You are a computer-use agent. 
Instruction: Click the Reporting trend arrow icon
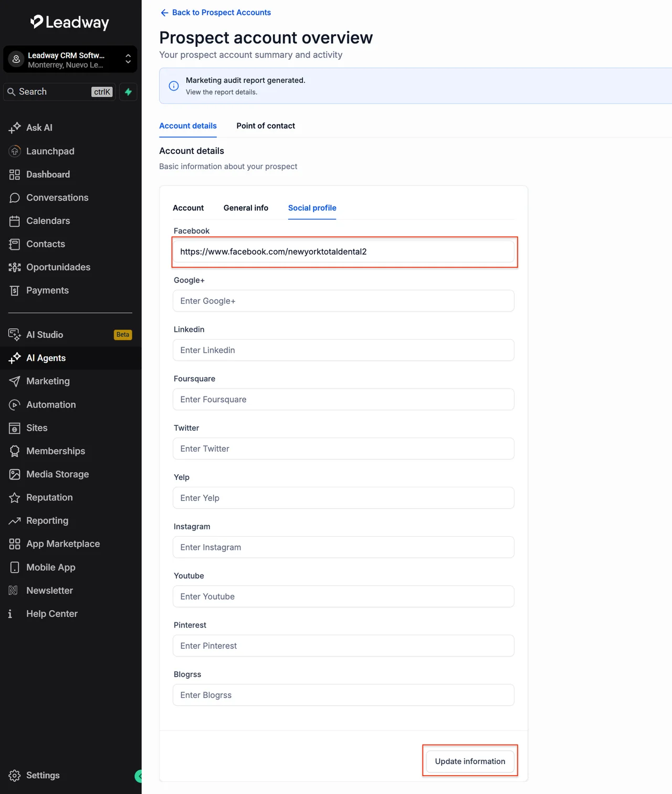point(15,521)
